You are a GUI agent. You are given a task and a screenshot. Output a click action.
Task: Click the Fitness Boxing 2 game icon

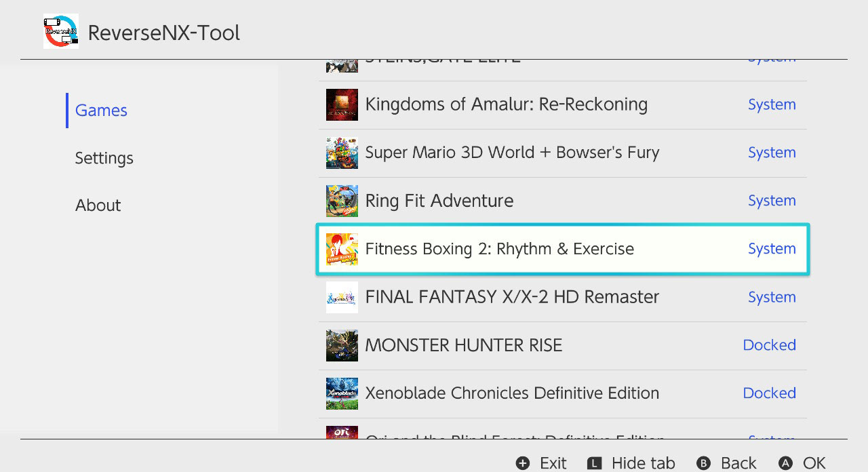point(342,249)
